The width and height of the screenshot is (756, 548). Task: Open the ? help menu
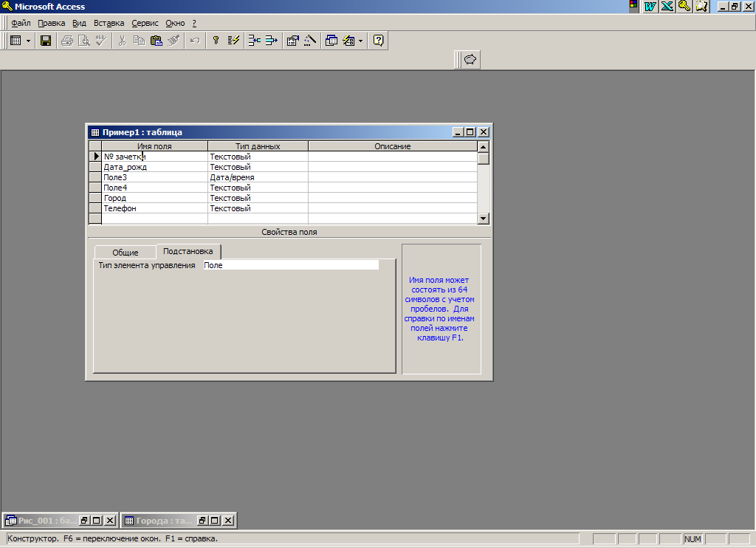pos(194,23)
